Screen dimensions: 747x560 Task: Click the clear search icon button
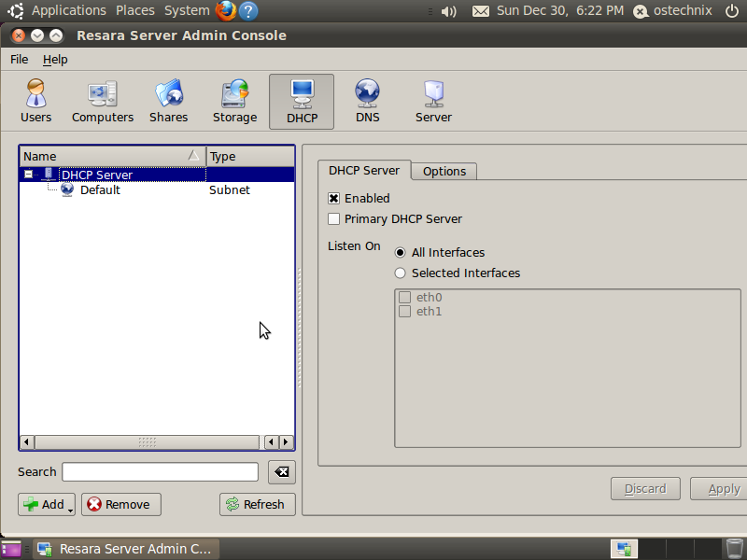coord(282,472)
